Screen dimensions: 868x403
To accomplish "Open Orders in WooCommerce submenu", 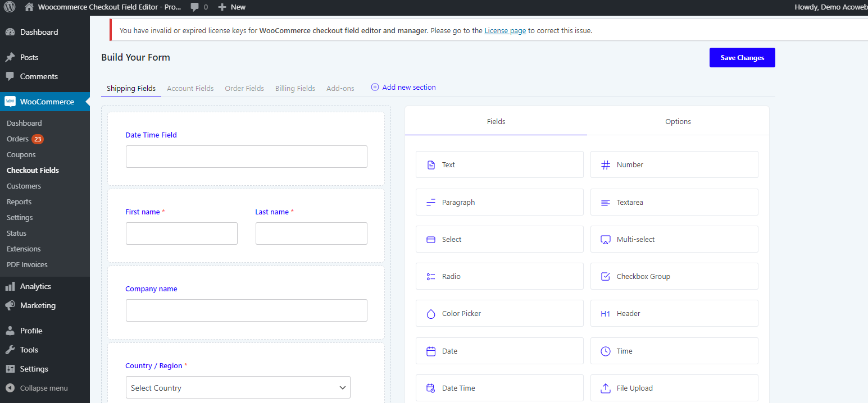I will point(17,139).
